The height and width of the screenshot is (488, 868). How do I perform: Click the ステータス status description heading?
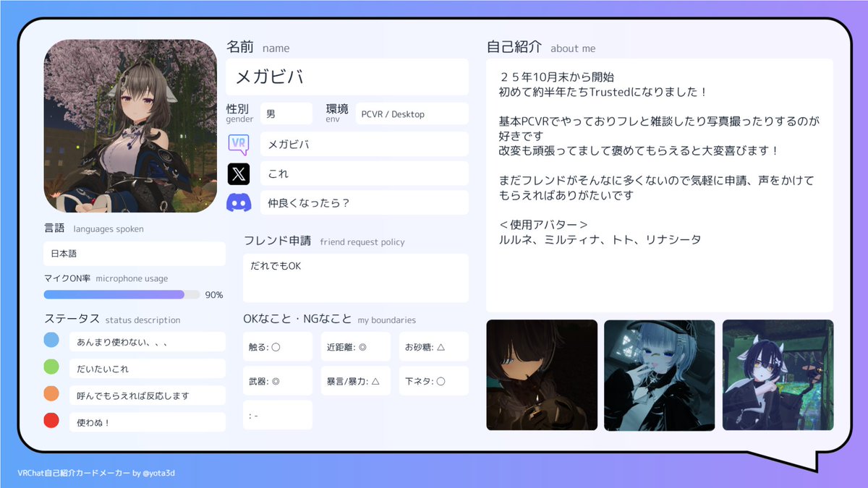click(112, 319)
